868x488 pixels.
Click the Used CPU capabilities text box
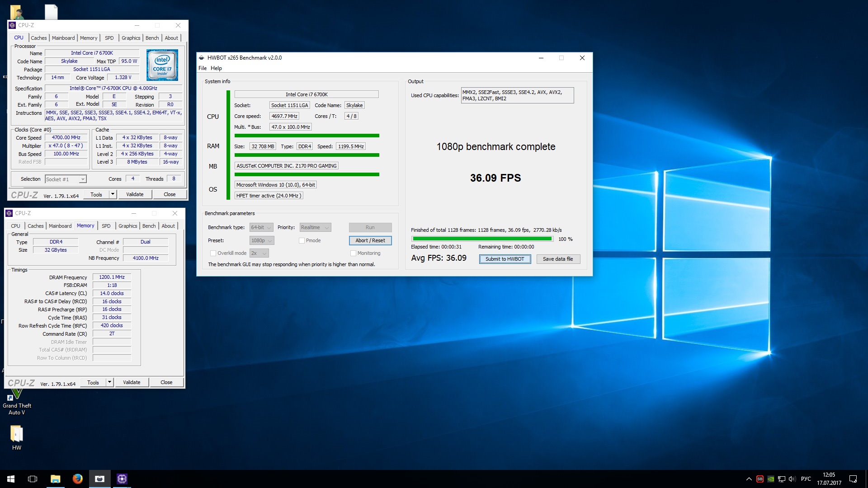517,95
